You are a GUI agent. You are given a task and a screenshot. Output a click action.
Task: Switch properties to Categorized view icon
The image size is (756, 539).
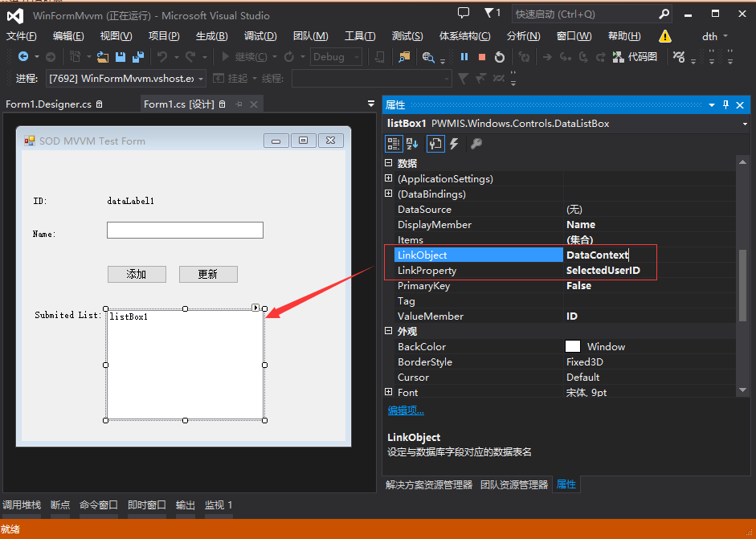click(x=394, y=144)
